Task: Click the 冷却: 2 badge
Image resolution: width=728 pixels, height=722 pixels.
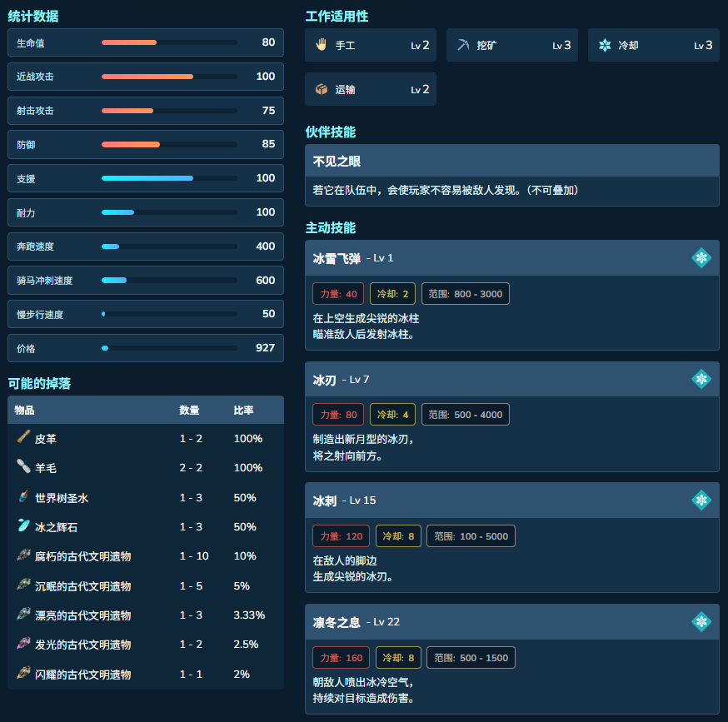Action: (392, 294)
